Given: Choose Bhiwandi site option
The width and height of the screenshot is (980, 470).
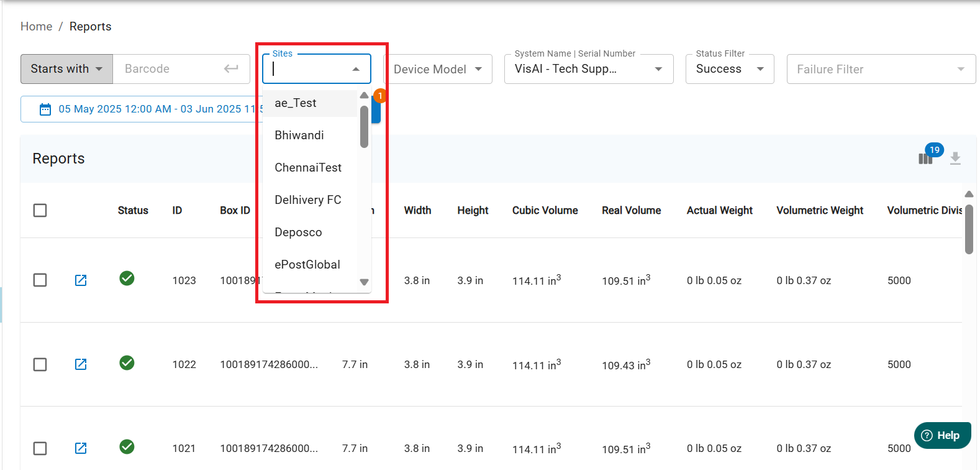Looking at the screenshot, I should [x=310, y=136].
